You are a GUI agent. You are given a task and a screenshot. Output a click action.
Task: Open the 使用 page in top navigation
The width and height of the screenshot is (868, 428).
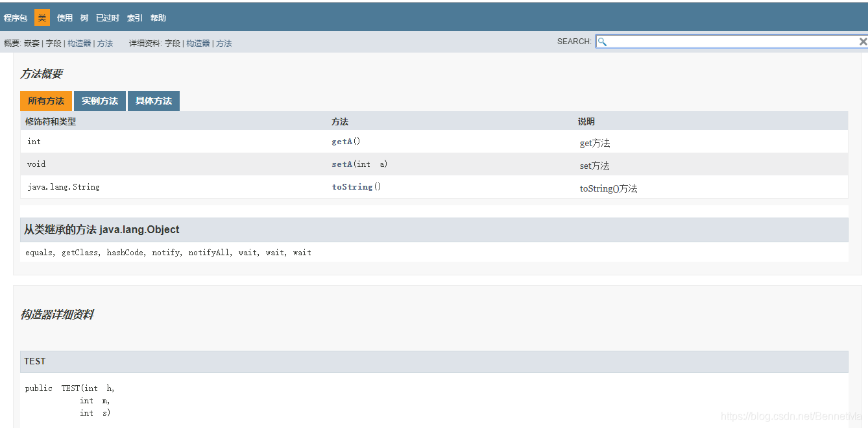(x=65, y=18)
